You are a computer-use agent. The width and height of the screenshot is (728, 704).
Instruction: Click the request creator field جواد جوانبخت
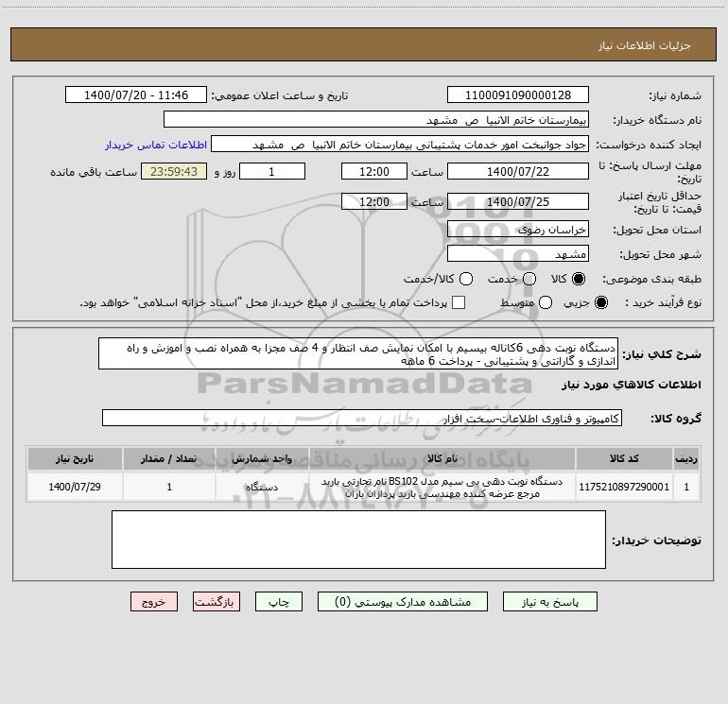point(400,144)
